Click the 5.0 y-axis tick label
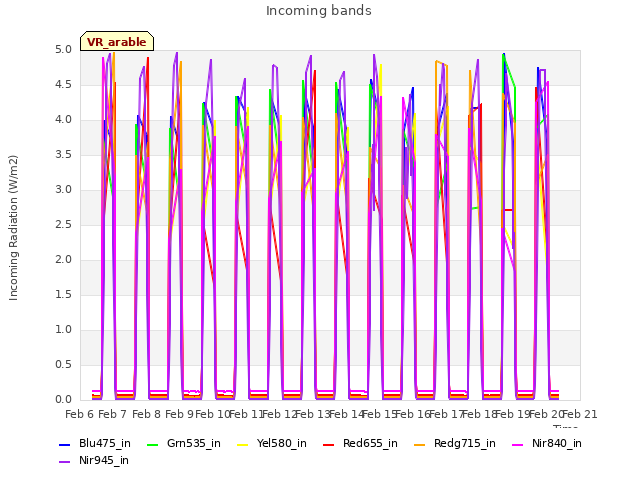640x480 pixels. coord(63,50)
